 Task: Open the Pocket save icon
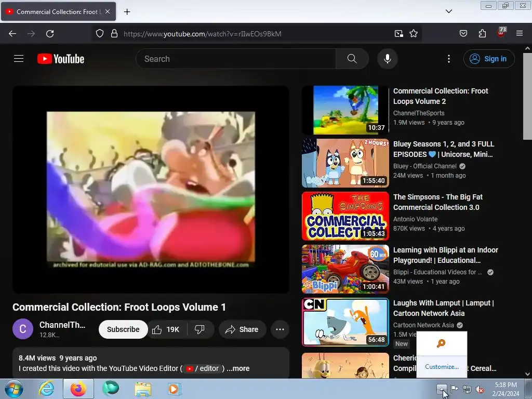coord(463,34)
